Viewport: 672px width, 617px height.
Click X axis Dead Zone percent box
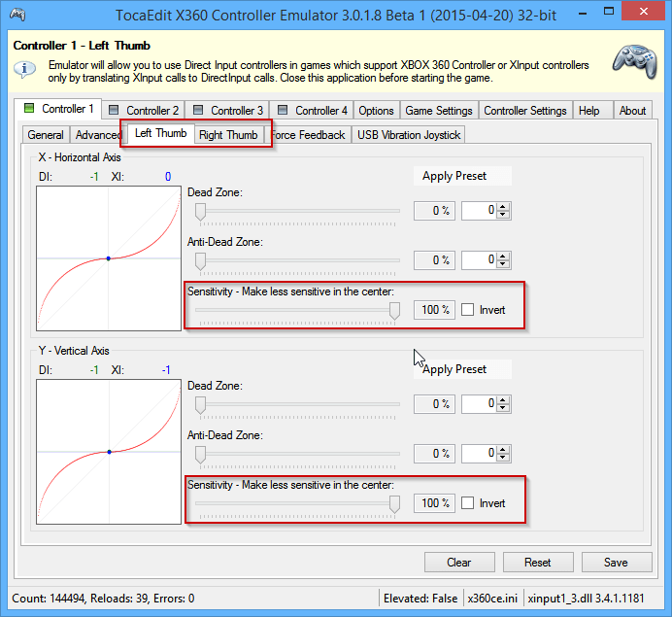(435, 211)
